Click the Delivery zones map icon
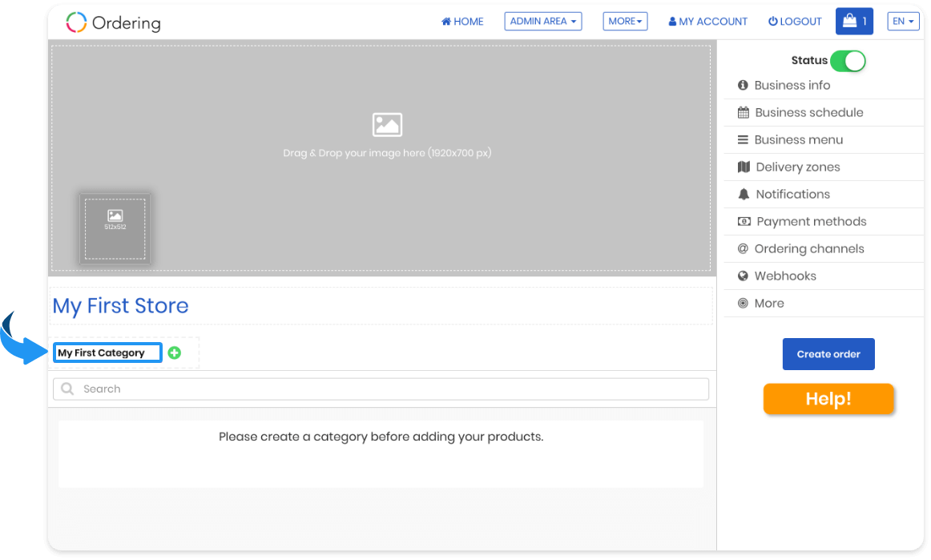 [x=744, y=167]
